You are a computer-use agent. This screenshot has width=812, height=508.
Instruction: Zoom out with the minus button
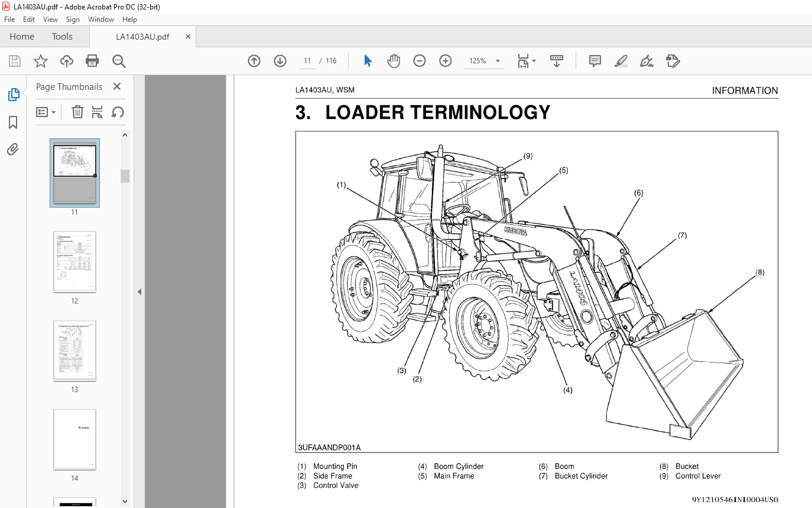(x=420, y=61)
